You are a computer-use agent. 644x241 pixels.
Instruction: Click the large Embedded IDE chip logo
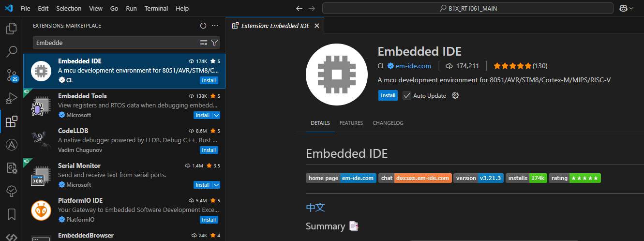pyautogui.click(x=337, y=74)
